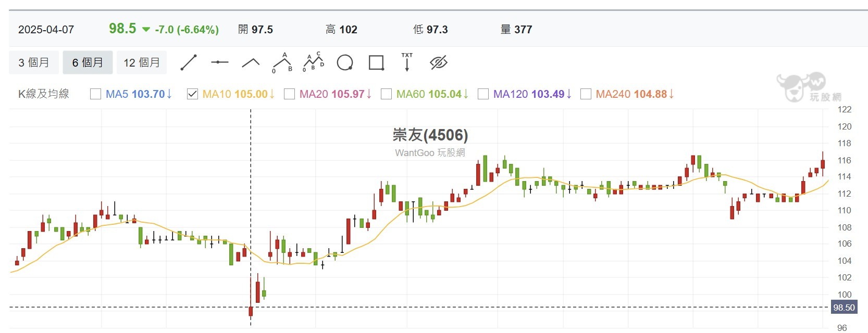868x333 pixels.
Task: Click the high price 高 102
Action: (x=341, y=30)
